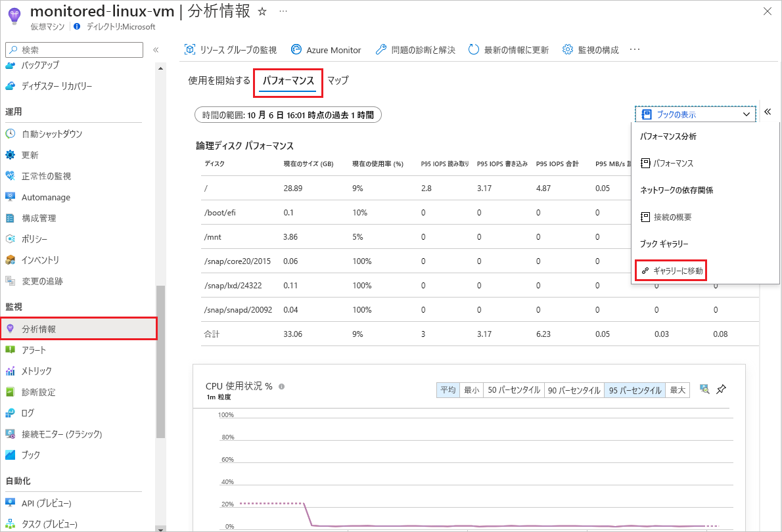Open 構成管理 menu item
The height and width of the screenshot is (532, 782).
tap(31, 219)
